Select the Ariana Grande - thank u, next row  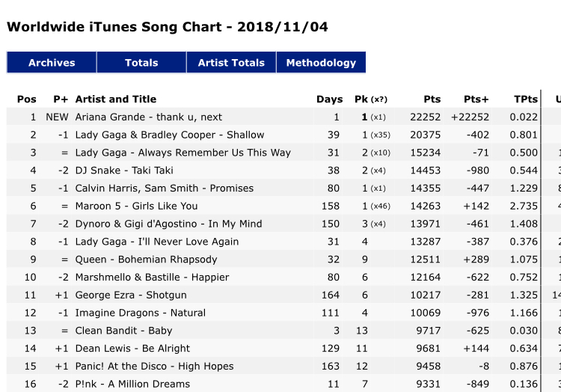(274, 117)
